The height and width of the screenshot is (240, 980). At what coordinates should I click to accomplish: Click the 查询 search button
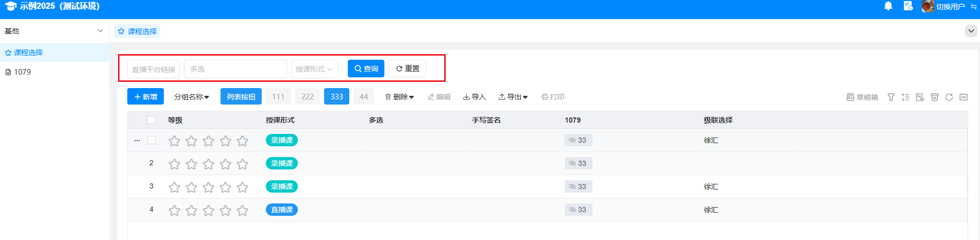point(366,68)
